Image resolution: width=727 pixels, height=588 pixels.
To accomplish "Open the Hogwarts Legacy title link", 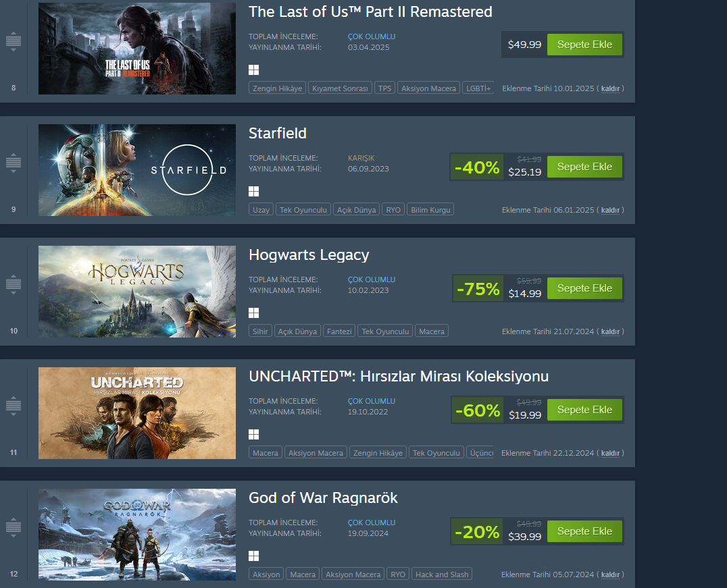I will [309, 255].
